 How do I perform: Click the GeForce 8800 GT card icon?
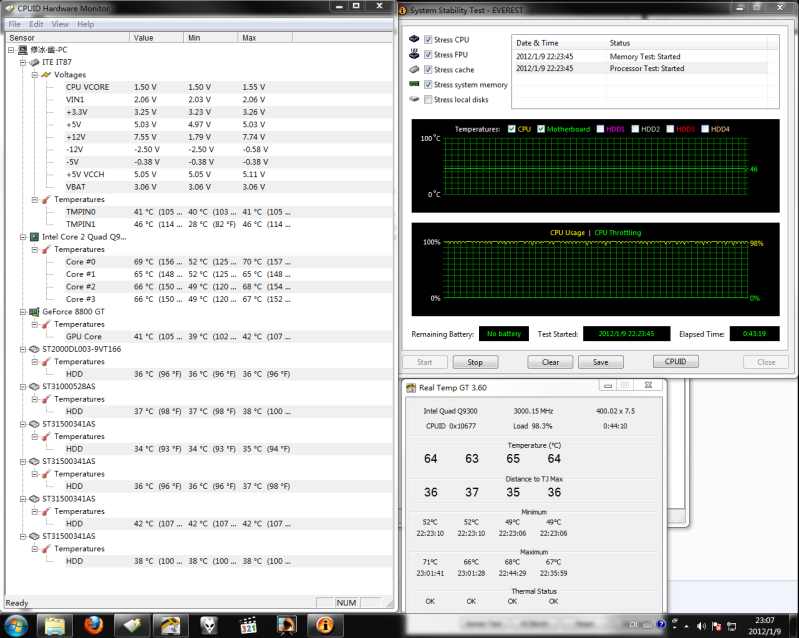point(35,312)
